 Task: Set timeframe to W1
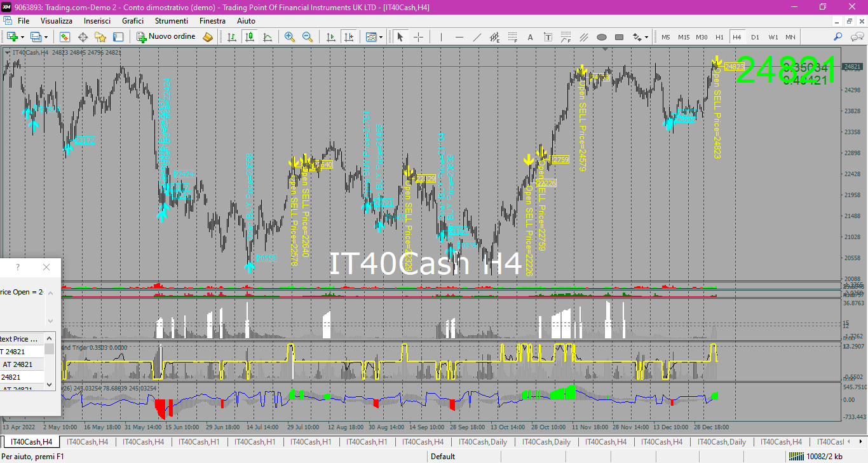tap(773, 37)
